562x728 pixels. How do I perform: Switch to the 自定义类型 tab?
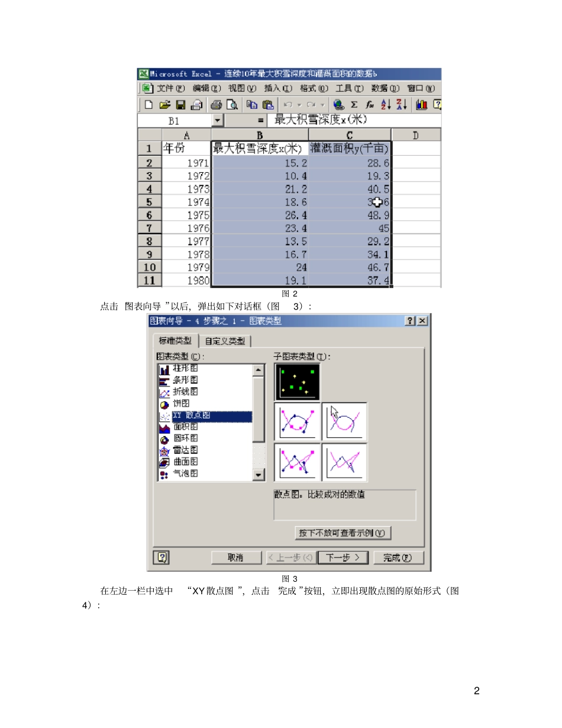click(x=225, y=341)
